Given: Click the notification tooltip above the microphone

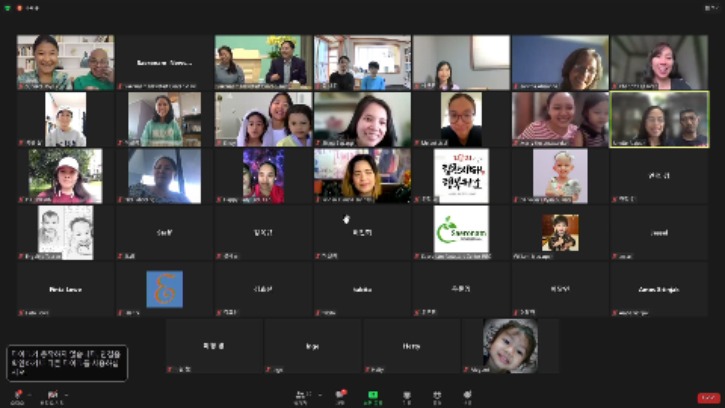Looking at the screenshot, I should coord(67,363).
